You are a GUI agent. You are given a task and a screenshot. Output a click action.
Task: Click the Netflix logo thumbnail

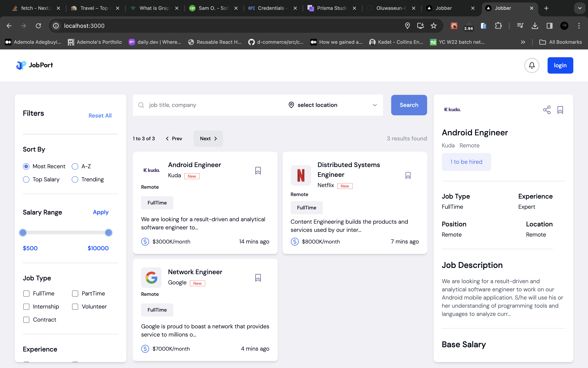301,175
